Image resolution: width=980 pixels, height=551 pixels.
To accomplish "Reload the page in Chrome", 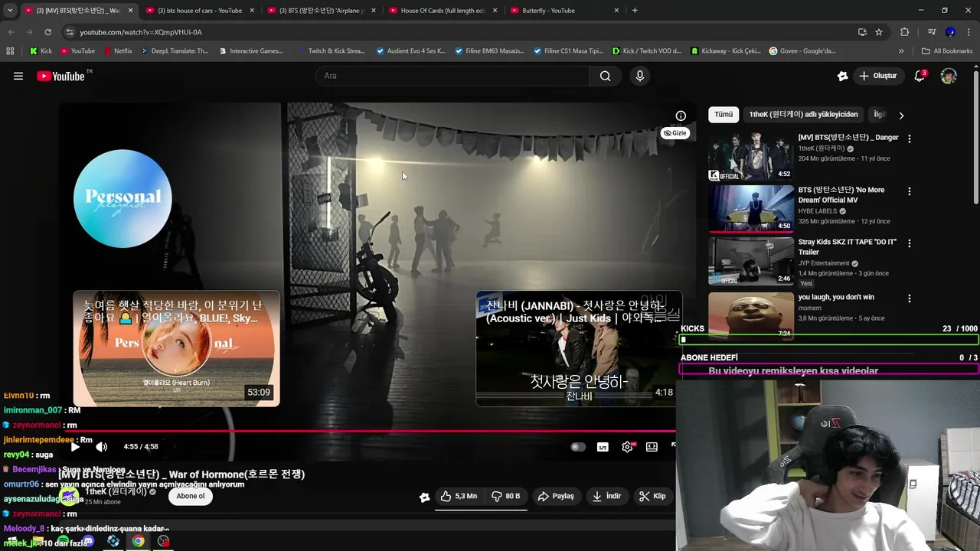I will pos(47,32).
